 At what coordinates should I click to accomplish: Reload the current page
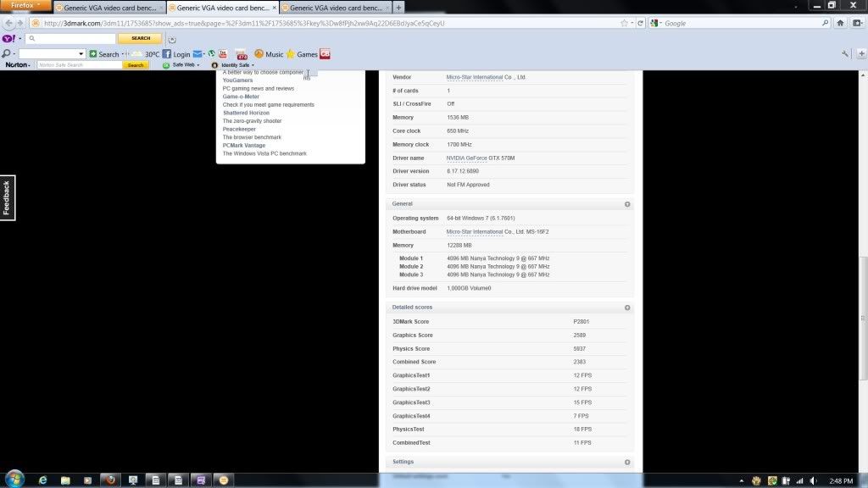pyautogui.click(x=641, y=23)
